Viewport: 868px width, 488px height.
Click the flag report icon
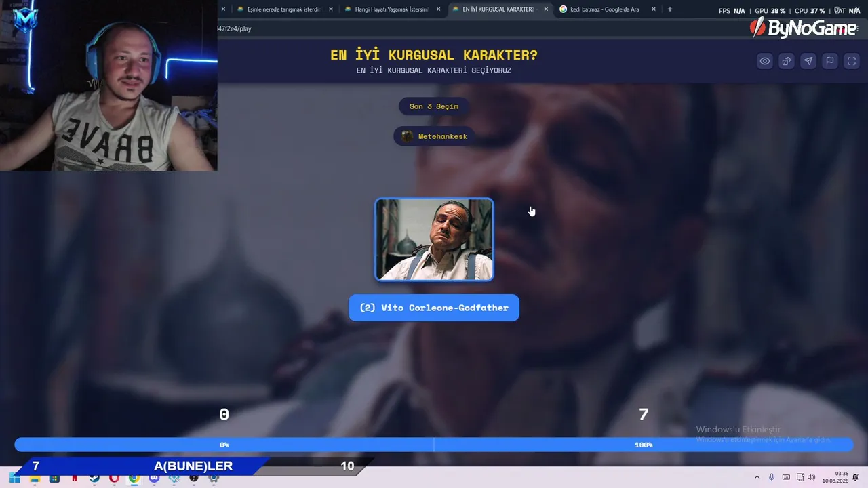[x=830, y=61]
